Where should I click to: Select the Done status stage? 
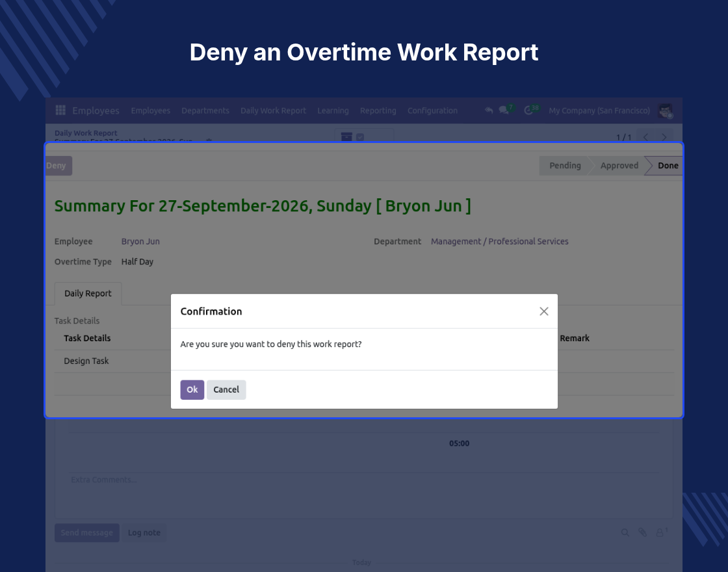pyautogui.click(x=667, y=166)
